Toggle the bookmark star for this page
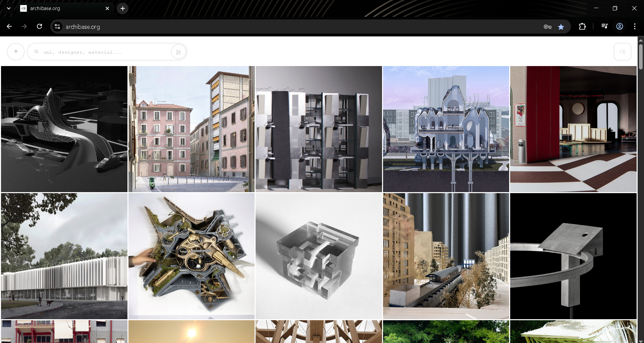Image resolution: width=644 pixels, height=343 pixels. coord(561,27)
